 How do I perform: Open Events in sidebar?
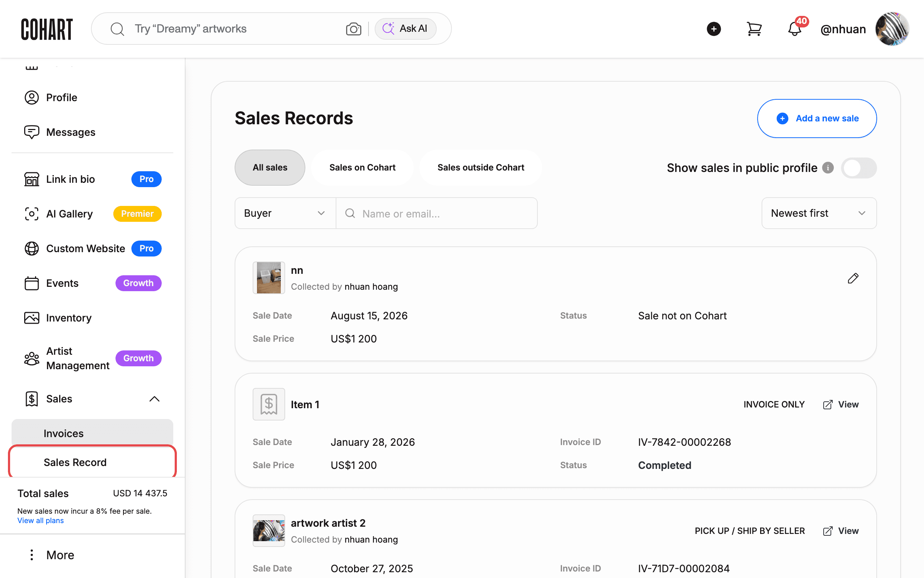point(92,283)
